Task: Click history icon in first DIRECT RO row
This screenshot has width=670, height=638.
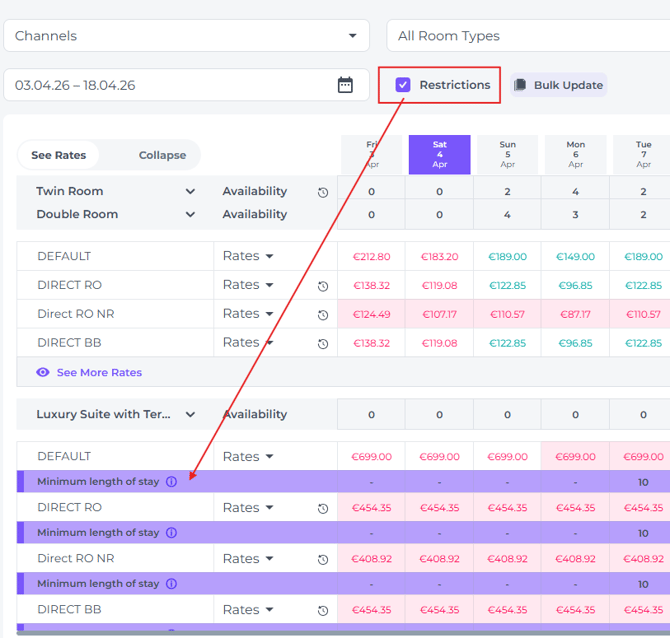Action: click(323, 286)
